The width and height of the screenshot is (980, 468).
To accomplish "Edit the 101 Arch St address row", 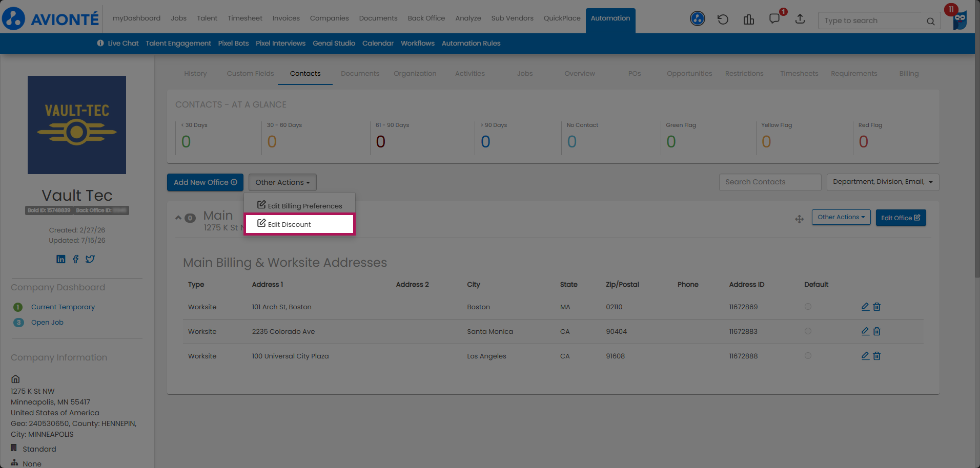I will [x=865, y=307].
